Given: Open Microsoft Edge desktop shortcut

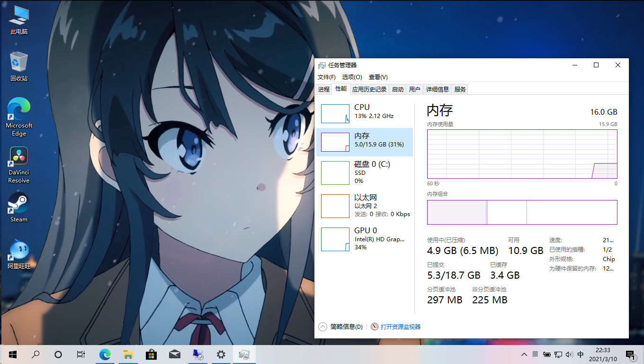Looking at the screenshot, I should pyautogui.click(x=19, y=117).
